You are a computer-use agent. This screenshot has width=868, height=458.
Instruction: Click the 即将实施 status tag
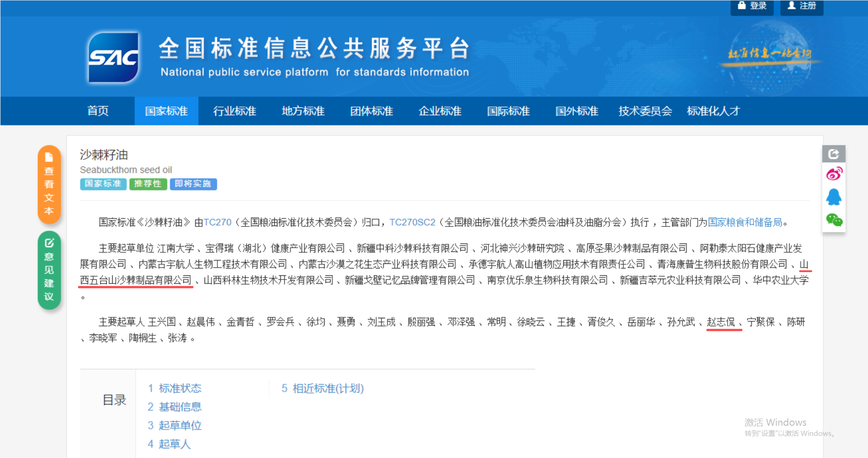point(193,184)
